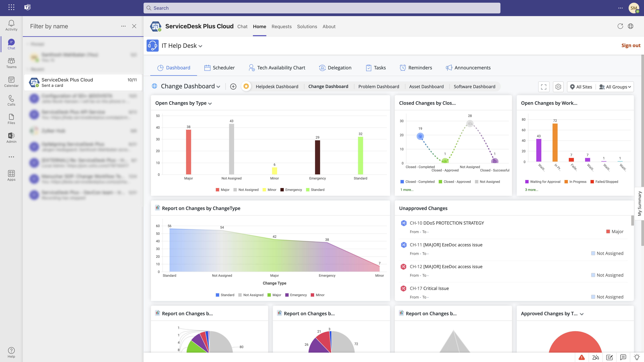Select the Solutions tab

click(x=307, y=26)
